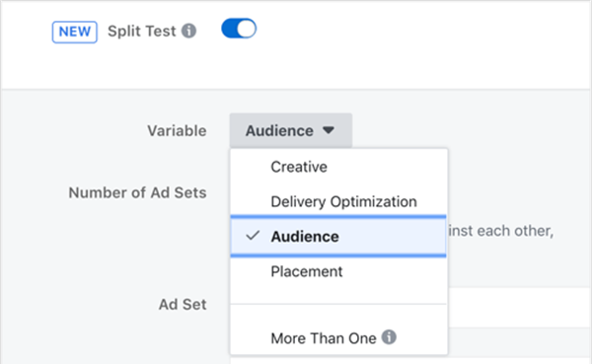
Task: Click the checkmark beside Audience option
Action: (253, 236)
